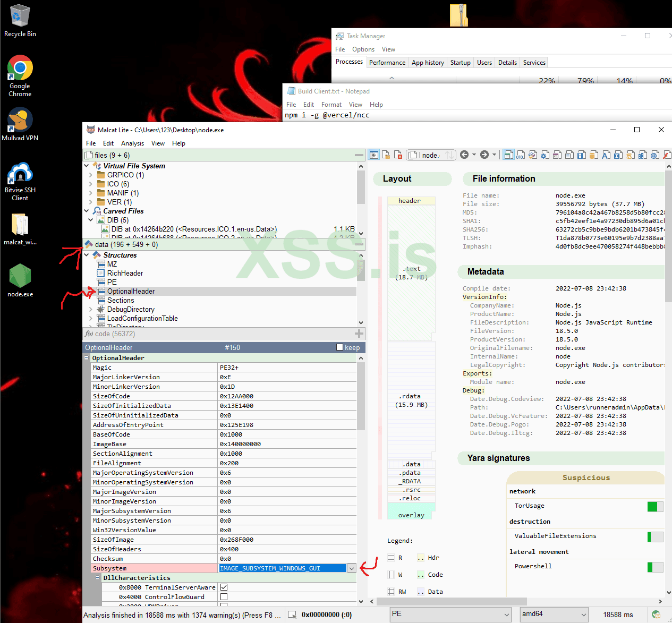Open the strings view (letter A icon)

[x=606, y=155]
